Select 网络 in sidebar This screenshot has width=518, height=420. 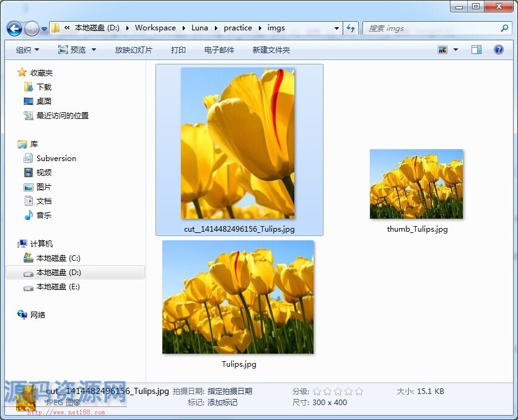(x=32, y=315)
